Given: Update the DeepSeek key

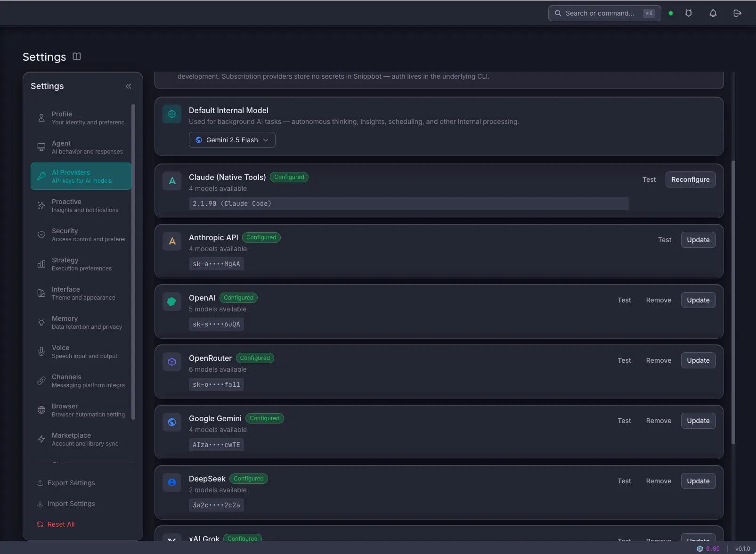Looking at the screenshot, I should [x=698, y=481].
